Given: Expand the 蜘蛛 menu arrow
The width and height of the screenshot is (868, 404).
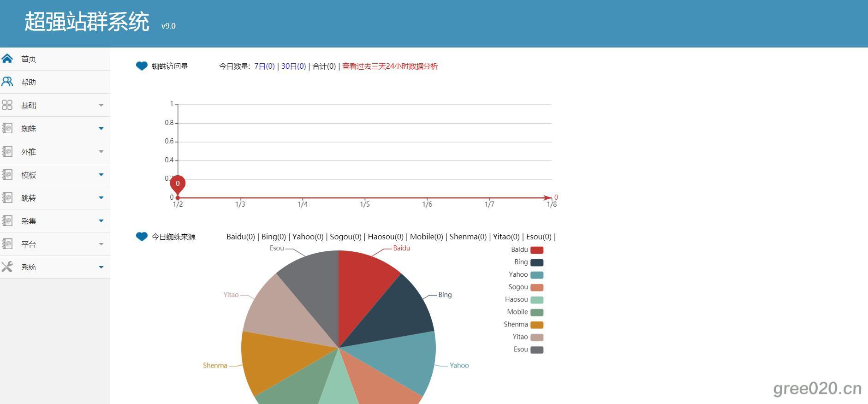Looking at the screenshot, I should [101, 128].
